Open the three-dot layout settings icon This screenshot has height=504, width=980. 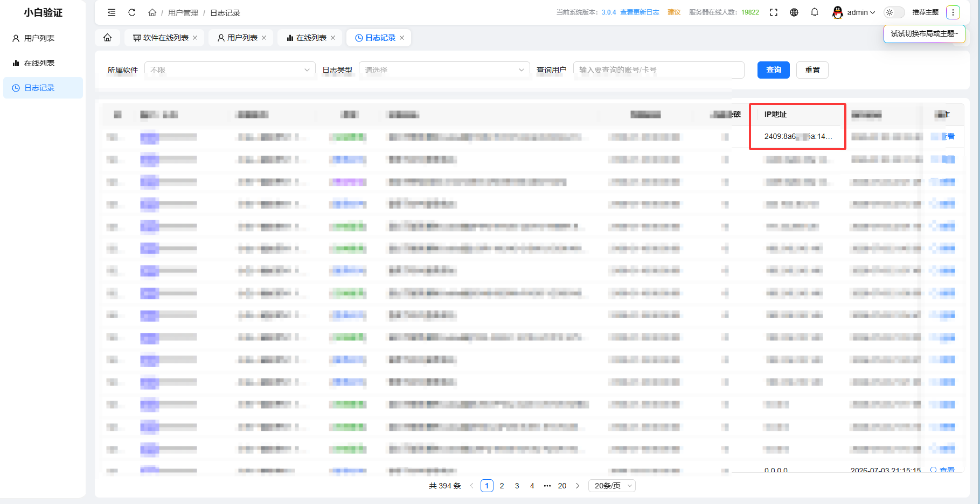pyautogui.click(x=953, y=12)
